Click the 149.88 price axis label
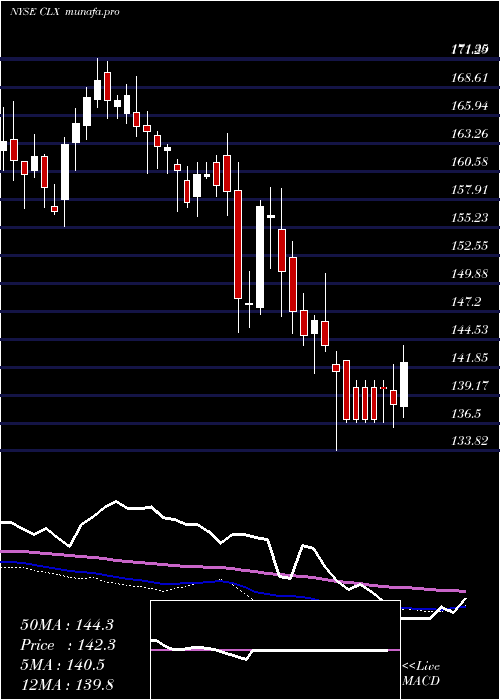The image size is (500, 700). coord(470,274)
